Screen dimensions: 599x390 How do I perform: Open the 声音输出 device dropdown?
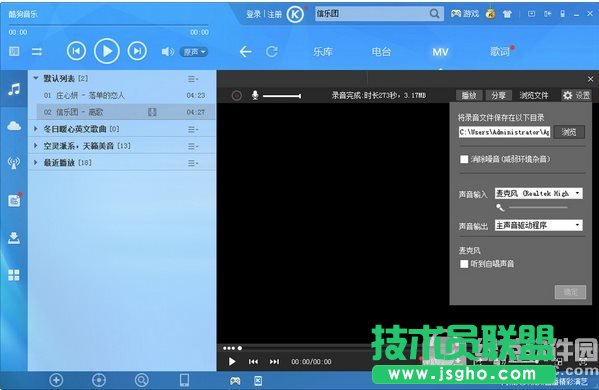tap(539, 225)
